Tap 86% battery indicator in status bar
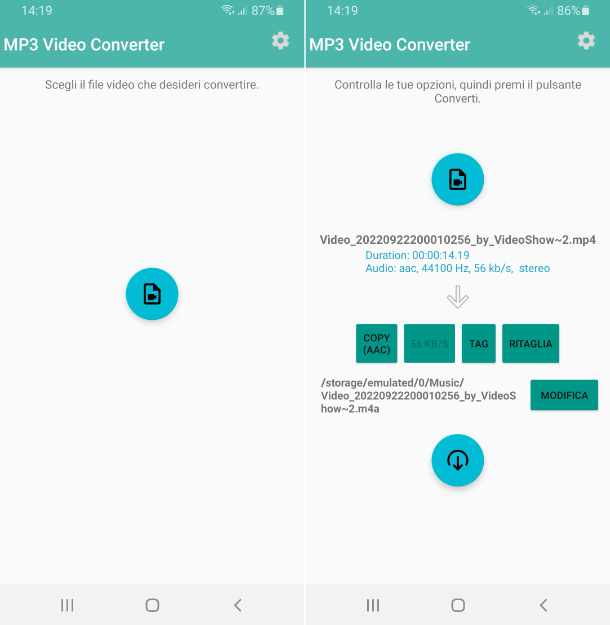 click(x=573, y=11)
